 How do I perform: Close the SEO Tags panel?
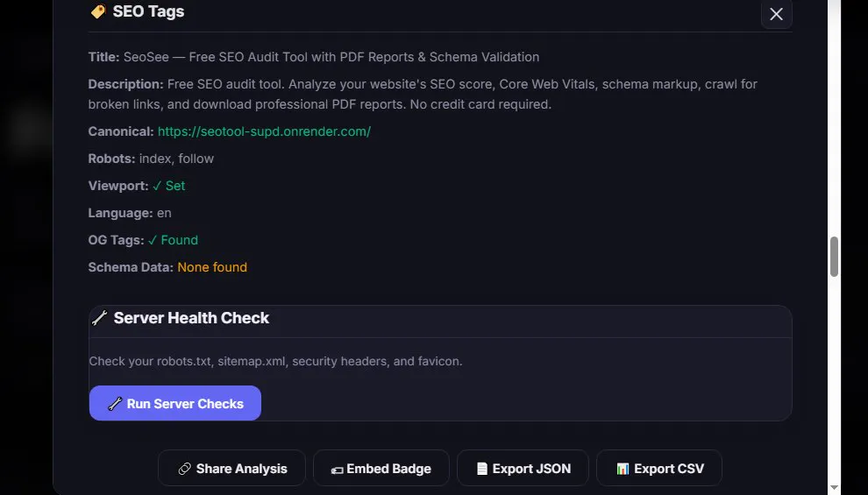pos(776,14)
